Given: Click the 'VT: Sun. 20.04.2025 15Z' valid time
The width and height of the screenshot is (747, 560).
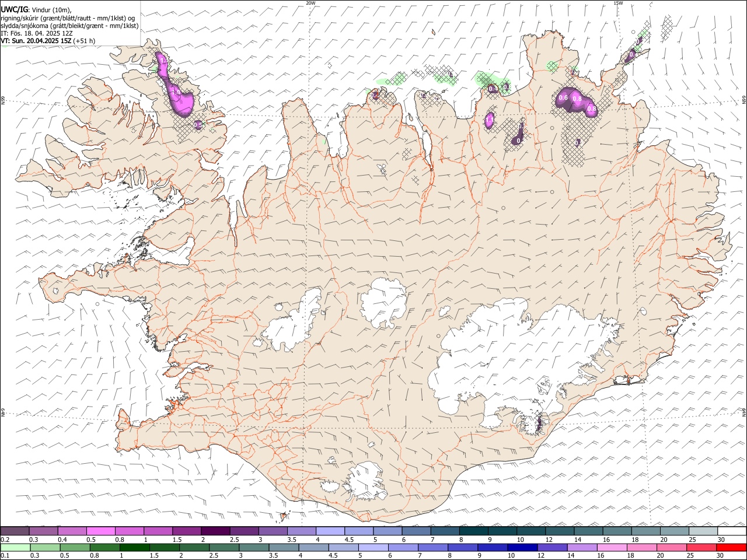Looking at the screenshot, I should 36,41.
